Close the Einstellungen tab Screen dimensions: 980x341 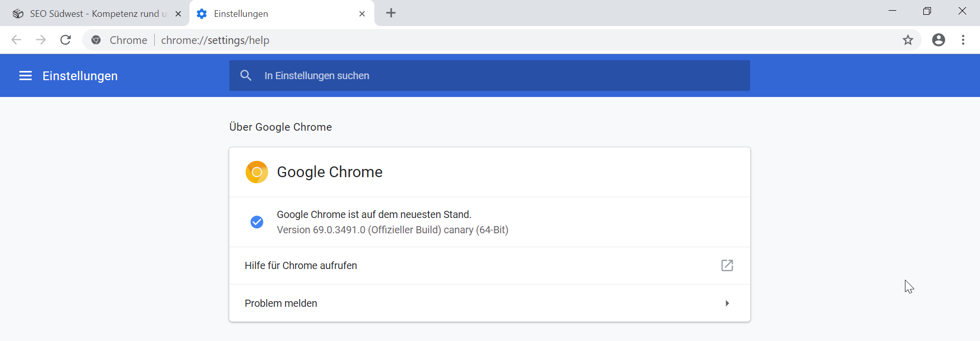(362, 14)
